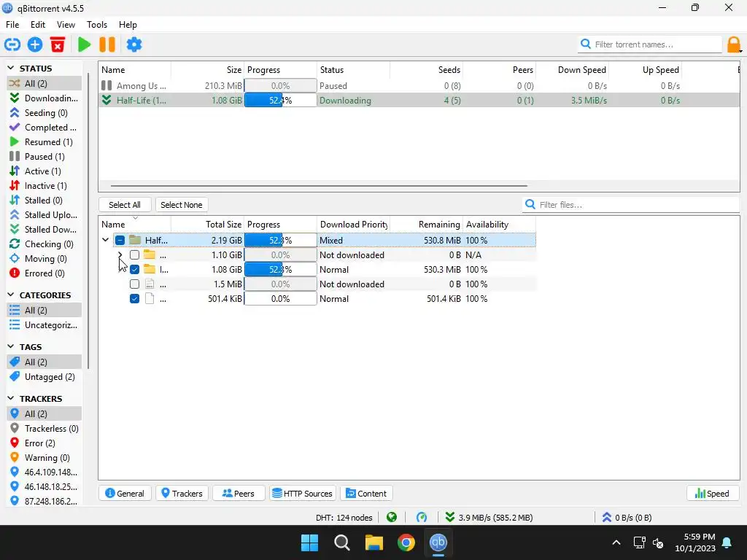
Task: Select the Stalled Downloading filter
Action: [44, 230]
